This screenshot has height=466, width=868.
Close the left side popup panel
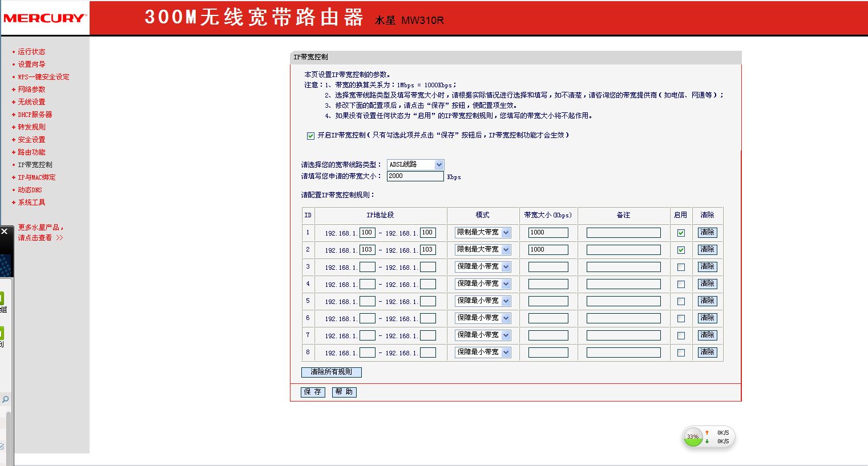coord(4,232)
